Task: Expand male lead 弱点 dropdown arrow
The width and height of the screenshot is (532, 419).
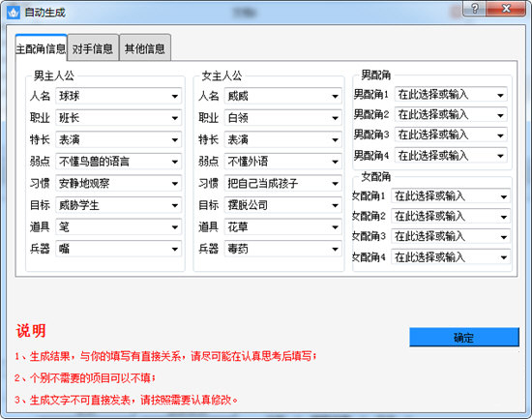Action: click(175, 162)
